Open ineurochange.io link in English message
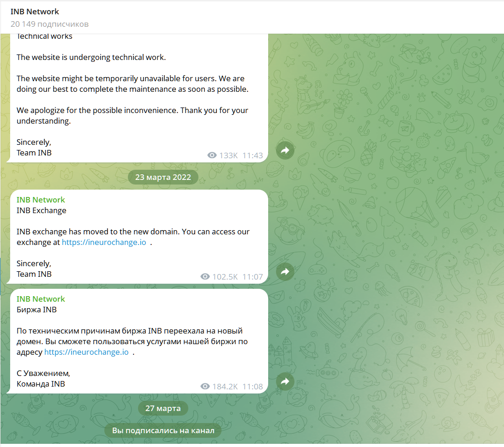The height and width of the screenshot is (447, 504). [104, 242]
